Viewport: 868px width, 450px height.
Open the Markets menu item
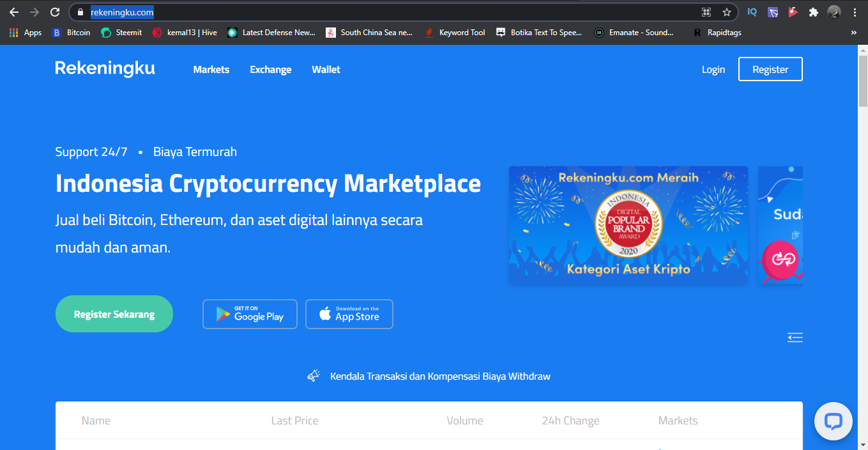coord(211,70)
